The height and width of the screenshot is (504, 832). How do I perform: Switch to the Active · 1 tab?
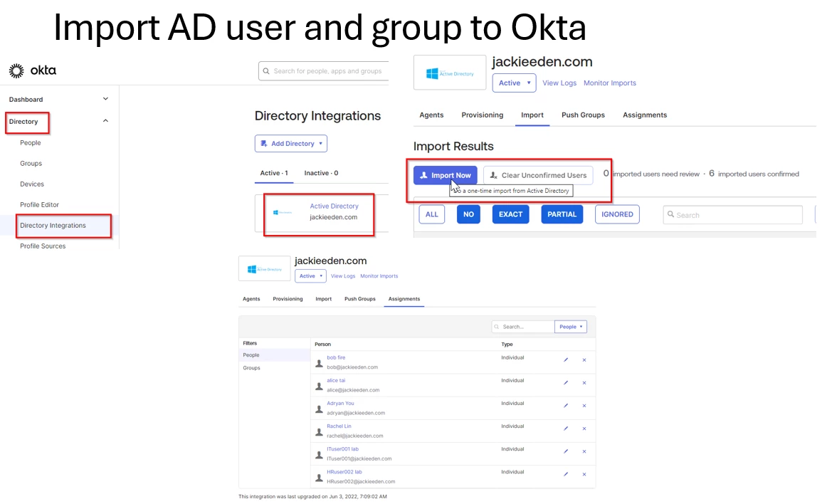[274, 173]
